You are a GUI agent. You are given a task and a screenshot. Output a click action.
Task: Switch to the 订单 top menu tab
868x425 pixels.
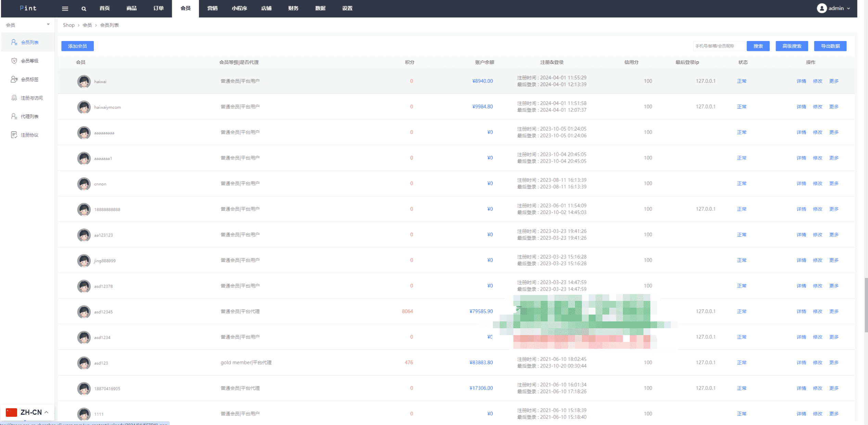(158, 8)
